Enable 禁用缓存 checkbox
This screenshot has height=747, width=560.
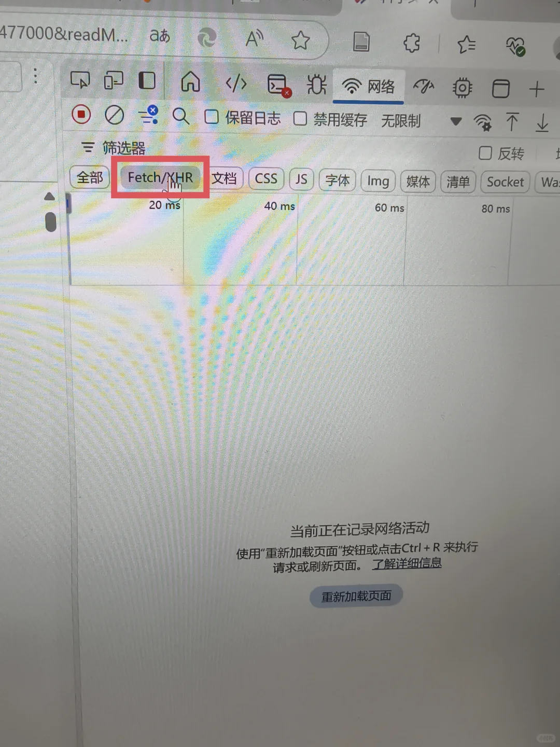(x=300, y=119)
